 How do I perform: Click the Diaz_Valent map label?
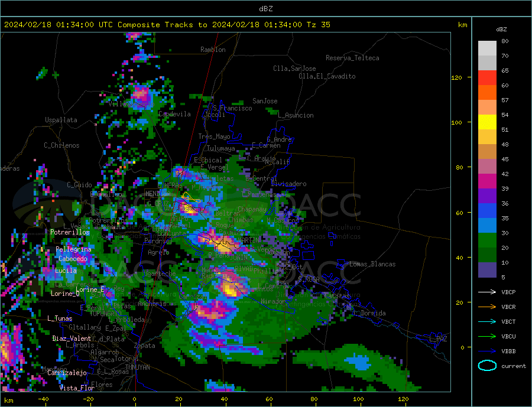tap(72, 338)
